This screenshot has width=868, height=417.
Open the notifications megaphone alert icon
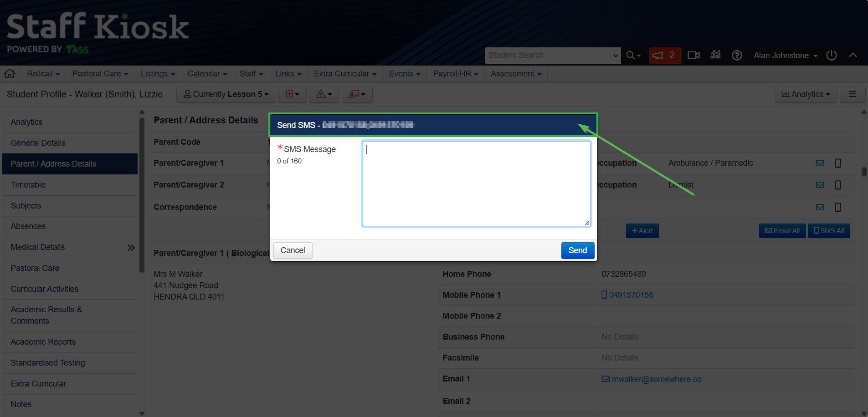664,56
